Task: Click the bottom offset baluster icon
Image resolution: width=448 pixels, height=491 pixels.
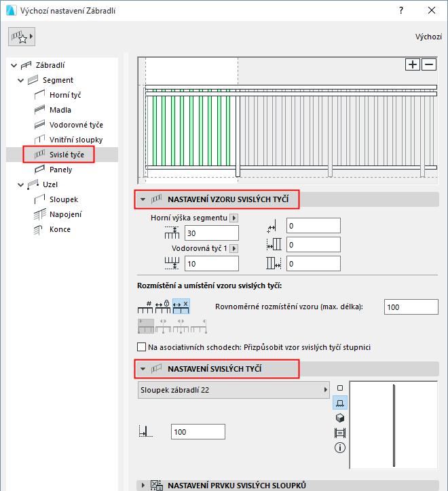Action: (x=172, y=263)
